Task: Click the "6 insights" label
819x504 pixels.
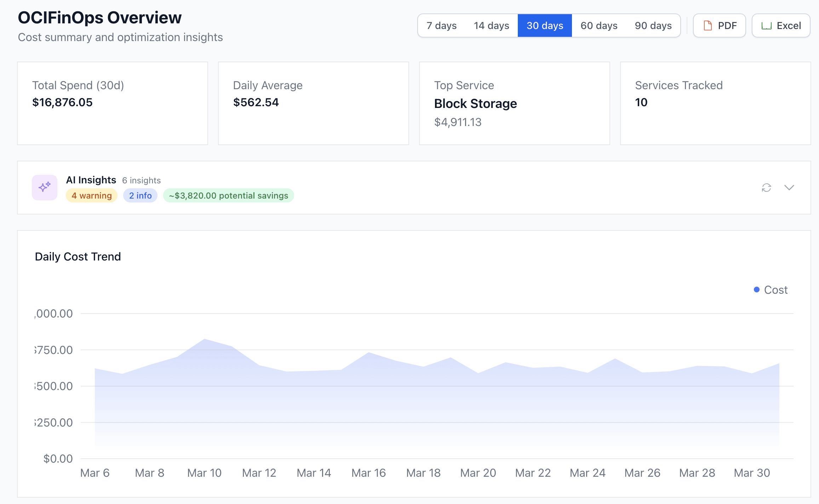Action: coord(141,180)
